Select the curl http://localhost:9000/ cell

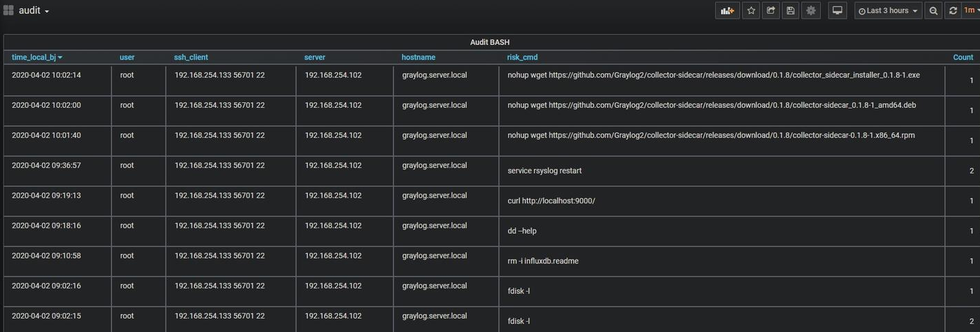[x=551, y=201]
